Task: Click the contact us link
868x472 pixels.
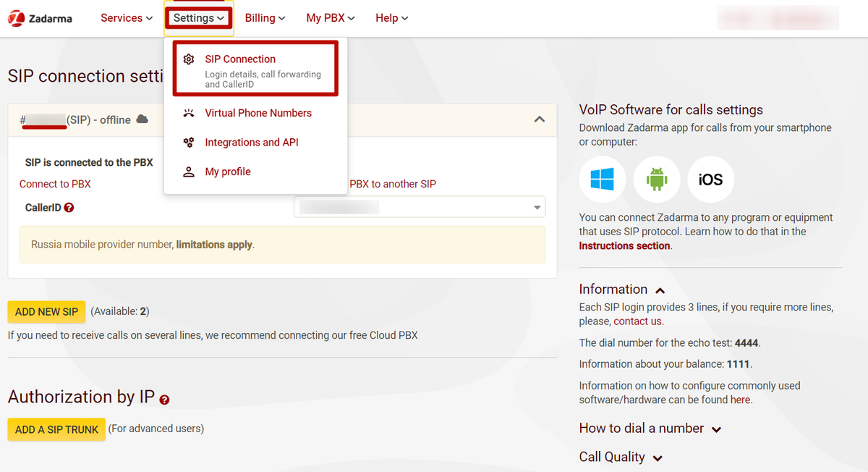Action: pyautogui.click(x=637, y=321)
